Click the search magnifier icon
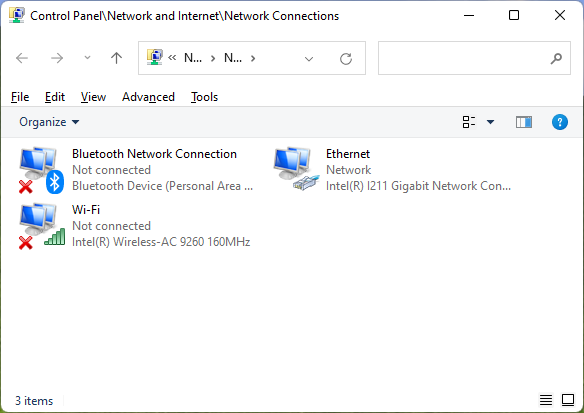This screenshot has width=584, height=413. tap(556, 58)
